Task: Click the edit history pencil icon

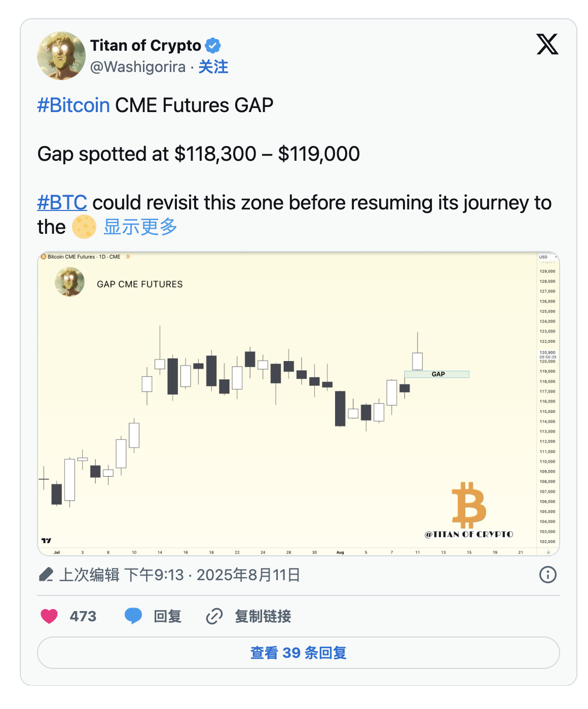Action: point(46,575)
